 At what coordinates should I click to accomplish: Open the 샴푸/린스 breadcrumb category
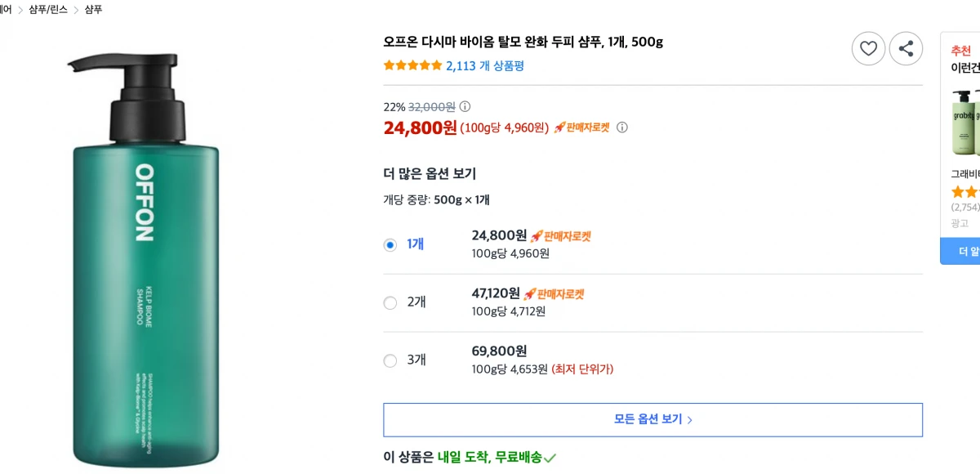point(47,11)
